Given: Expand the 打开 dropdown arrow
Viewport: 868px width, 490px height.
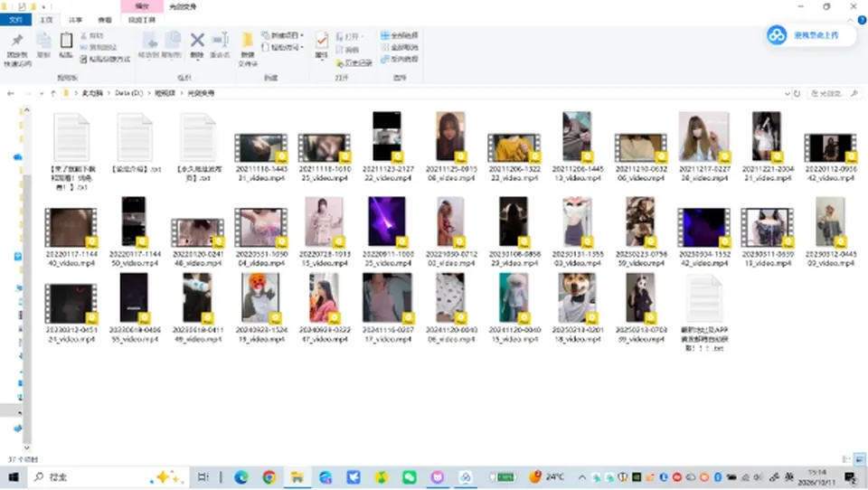Looking at the screenshot, I should (x=362, y=36).
